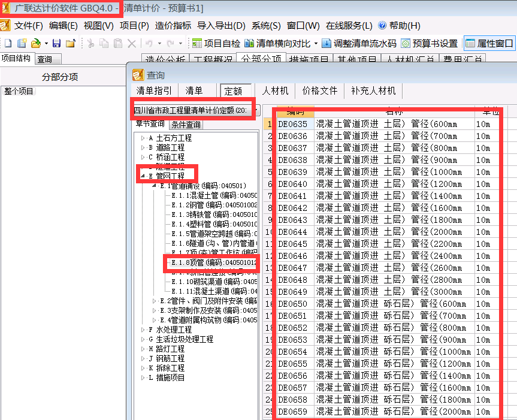Open dropdown arrow after 清单横向对比
This screenshot has height=420, width=517.
(x=316, y=44)
